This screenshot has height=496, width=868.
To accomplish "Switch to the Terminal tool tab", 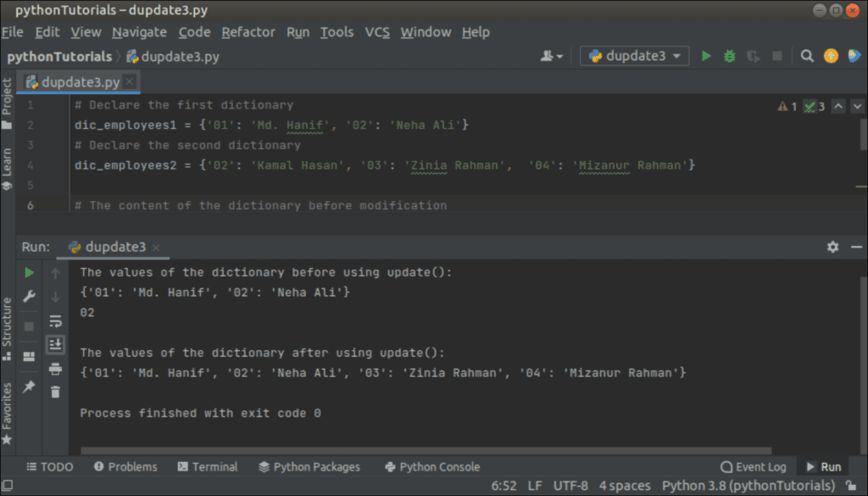I will [x=208, y=466].
